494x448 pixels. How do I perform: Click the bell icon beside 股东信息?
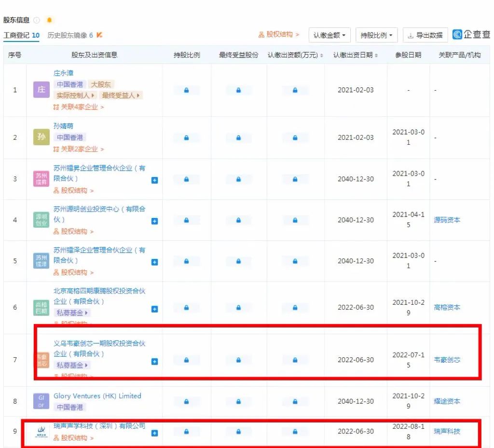pyautogui.click(x=49, y=20)
